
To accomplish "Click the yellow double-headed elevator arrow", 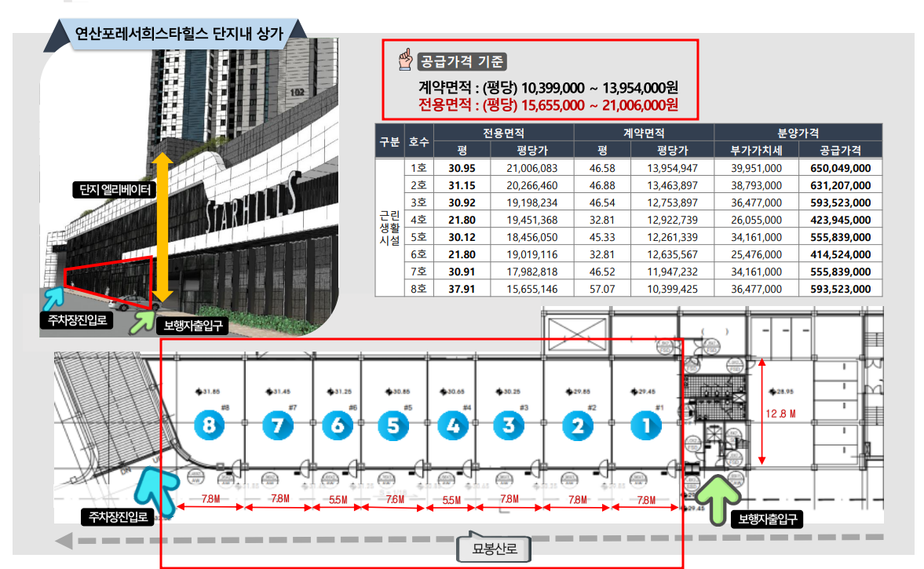I will tap(162, 228).
